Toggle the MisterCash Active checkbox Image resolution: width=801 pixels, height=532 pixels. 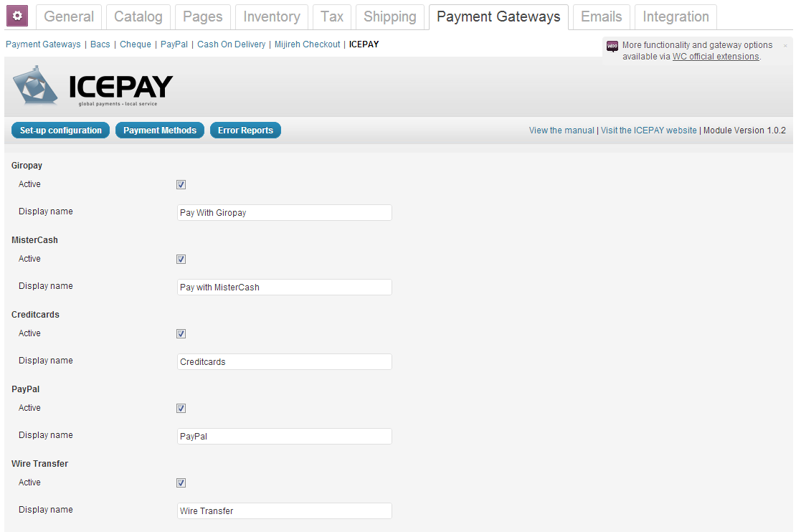click(x=181, y=259)
